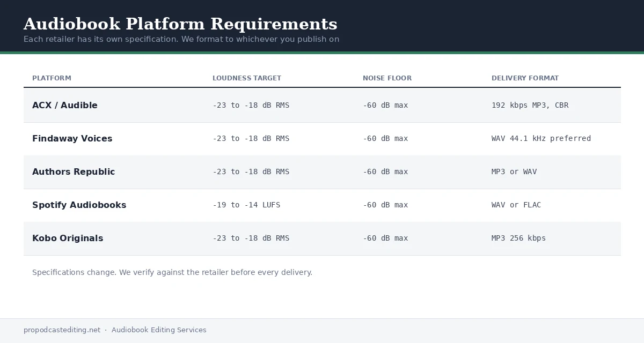This screenshot has height=343, width=644.
Task: Click the NOISE FLOOR column header
Action: coord(387,78)
